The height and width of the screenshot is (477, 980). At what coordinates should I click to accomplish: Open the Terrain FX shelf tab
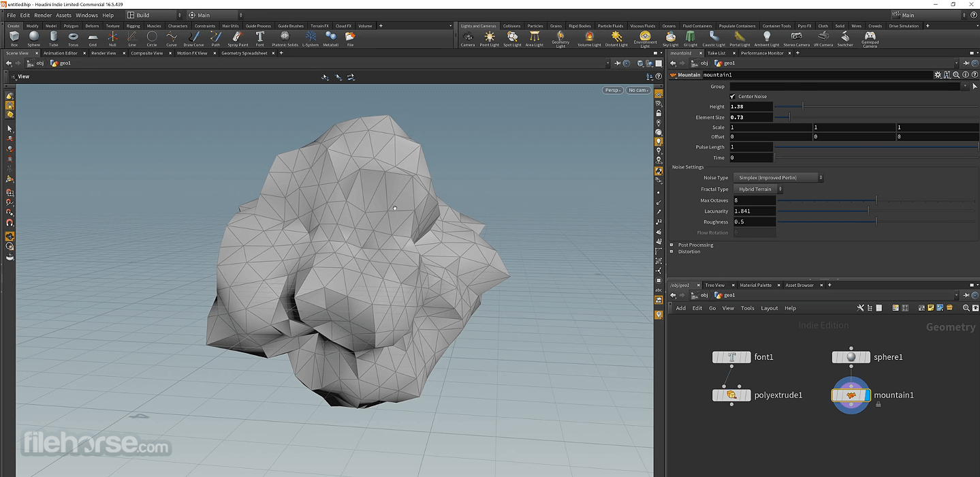(319, 26)
